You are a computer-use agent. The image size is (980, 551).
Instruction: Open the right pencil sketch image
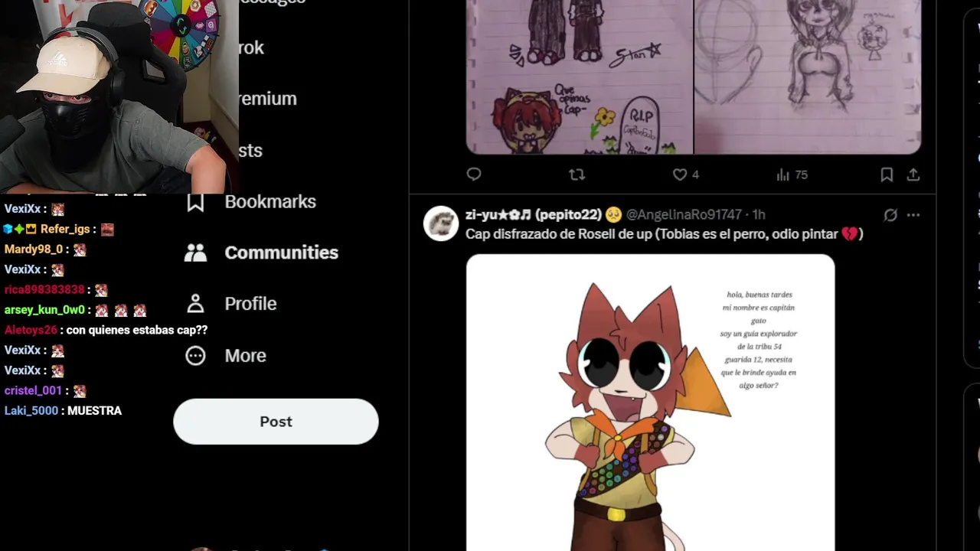[808, 77]
